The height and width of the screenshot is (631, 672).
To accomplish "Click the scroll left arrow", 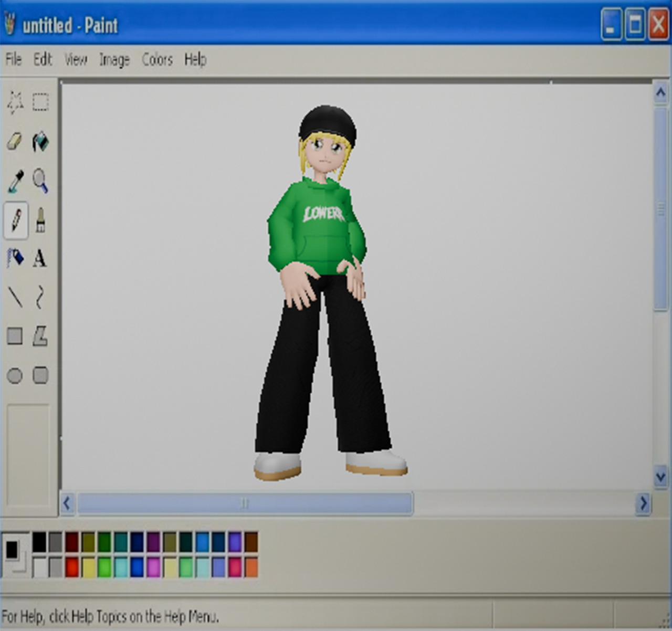I will tap(67, 503).
